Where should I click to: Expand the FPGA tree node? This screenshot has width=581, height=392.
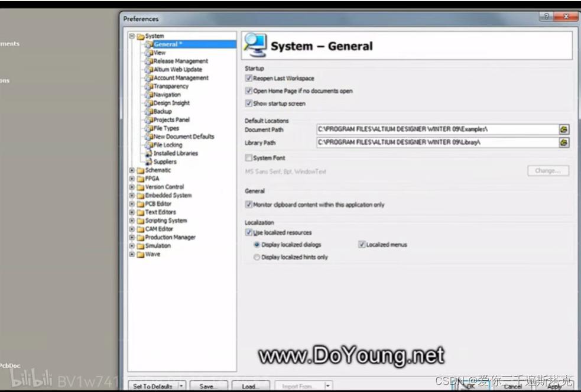(132, 179)
